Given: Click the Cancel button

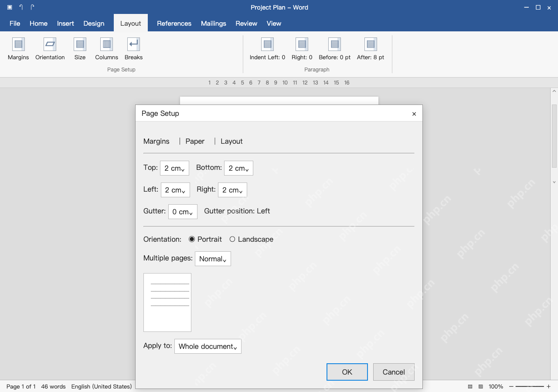Looking at the screenshot, I should [x=394, y=372].
